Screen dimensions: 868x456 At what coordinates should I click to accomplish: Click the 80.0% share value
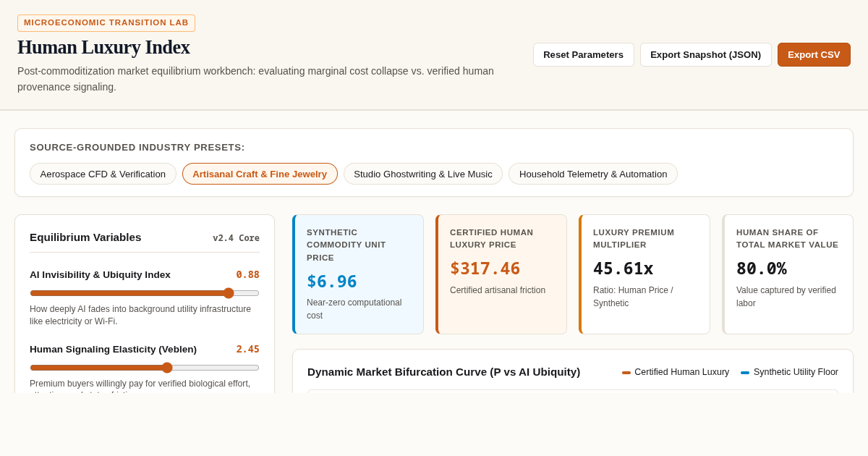[x=762, y=269]
